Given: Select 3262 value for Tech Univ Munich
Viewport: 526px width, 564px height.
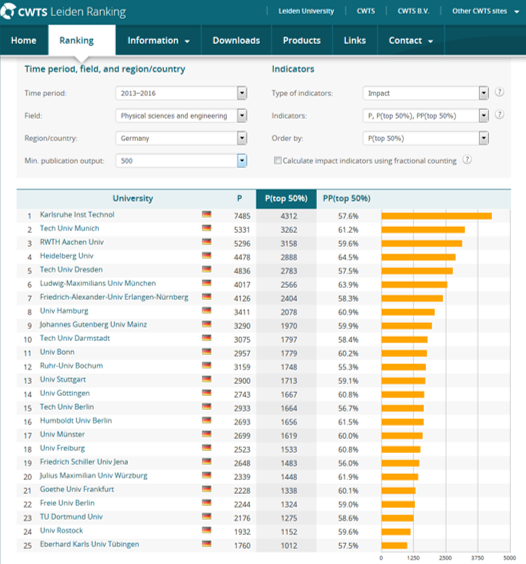Looking at the screenshot, I should (289, 229).
